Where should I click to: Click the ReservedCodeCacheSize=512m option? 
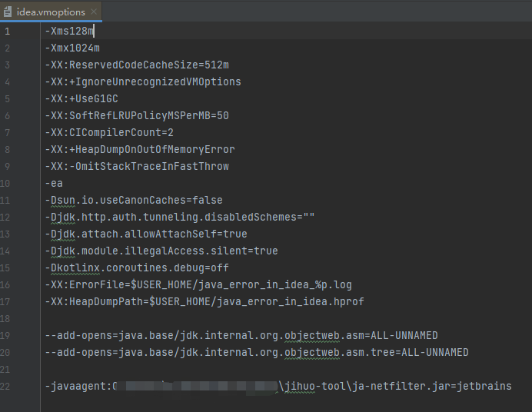137,65
